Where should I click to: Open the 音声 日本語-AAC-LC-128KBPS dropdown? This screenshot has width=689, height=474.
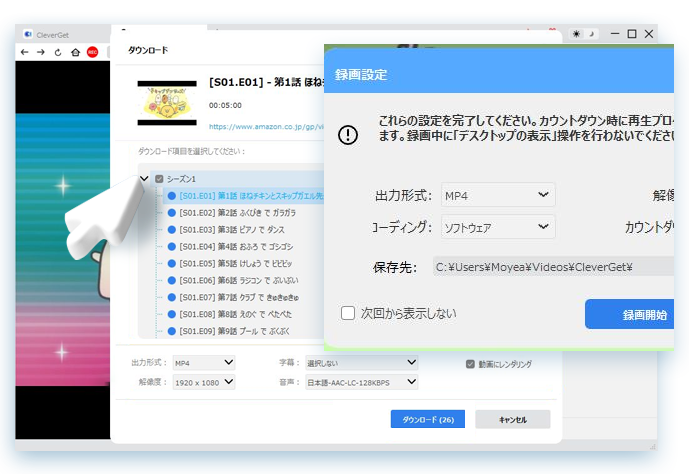click(362, 382)
